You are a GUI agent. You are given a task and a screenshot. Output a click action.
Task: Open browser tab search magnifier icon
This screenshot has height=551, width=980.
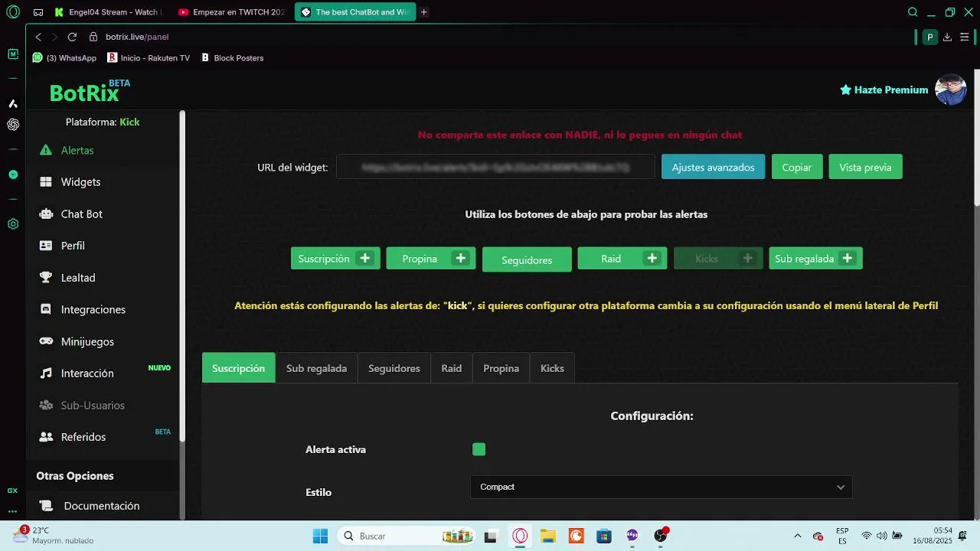coord(913,12)
